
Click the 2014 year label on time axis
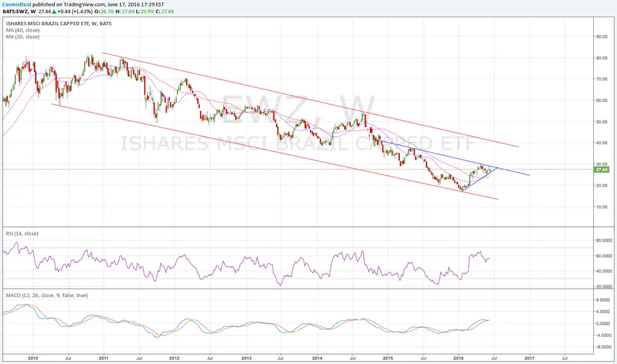317,359
